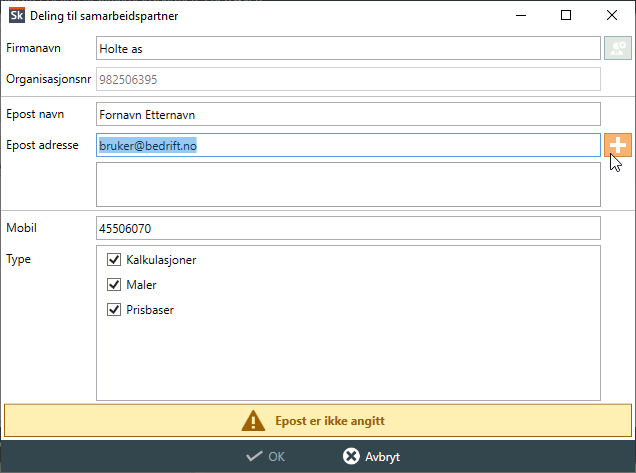Screen dimensions: 636x473
Task: Uncheck the Kalkulasjoner checkbox
Action: click(x=113, y=260)
